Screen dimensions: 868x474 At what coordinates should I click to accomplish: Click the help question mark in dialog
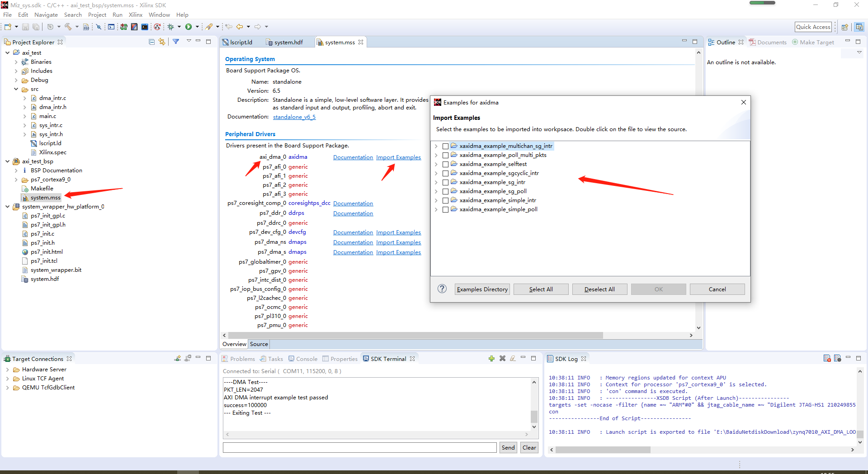[442, 289]
